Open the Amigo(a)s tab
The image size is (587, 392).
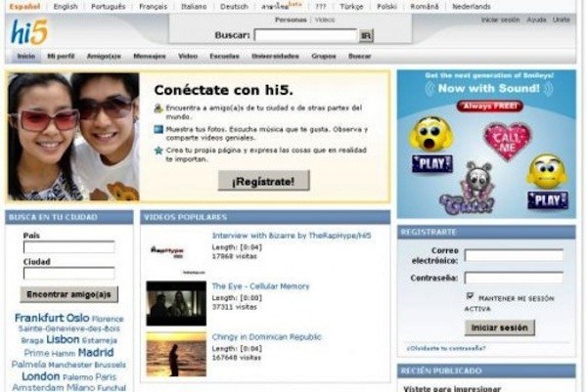[104, 56]
